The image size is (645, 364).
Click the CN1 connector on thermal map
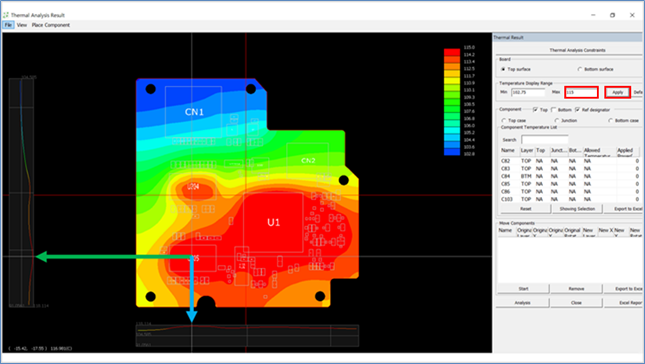pos(194,112)
